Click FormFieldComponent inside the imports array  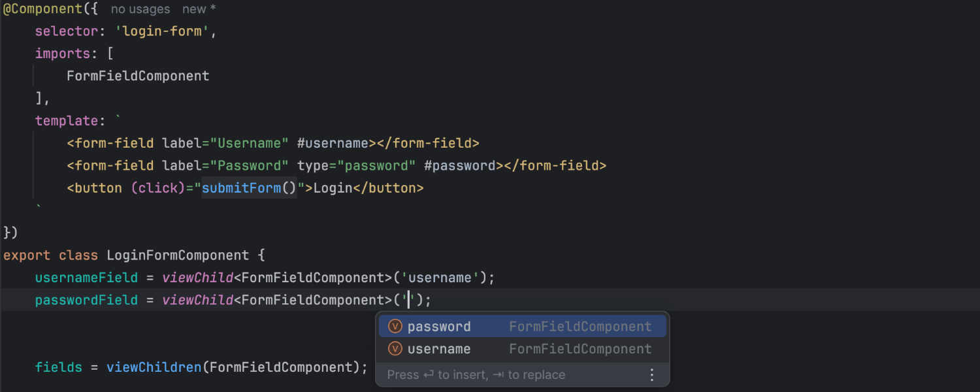[138, 76]
